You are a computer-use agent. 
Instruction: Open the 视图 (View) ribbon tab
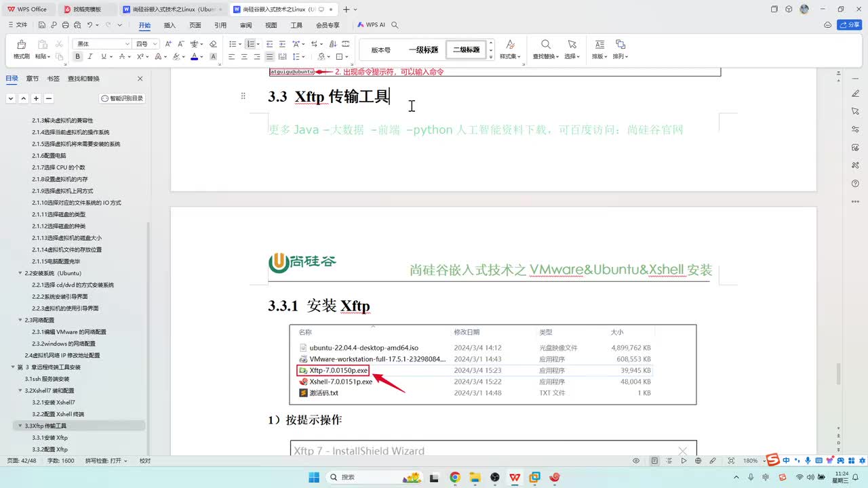pyautogui.click(x=271, y=25)
